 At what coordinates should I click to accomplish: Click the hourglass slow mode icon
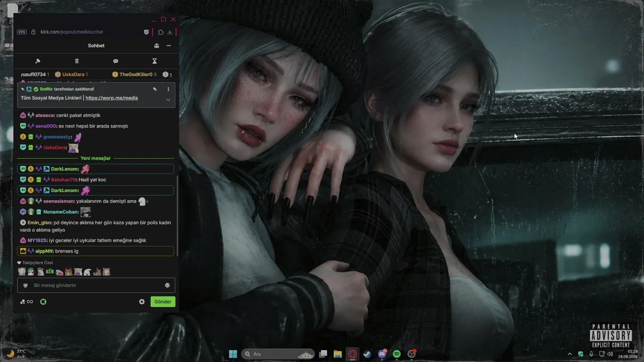click(154, 61)
